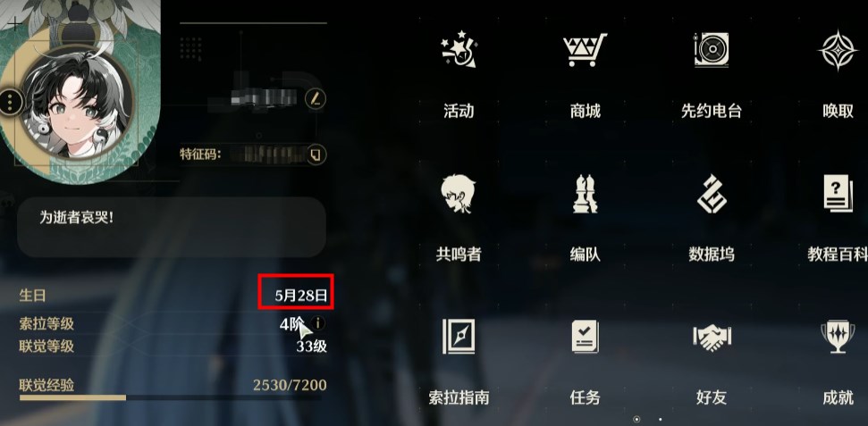Viewport: 868px width, 426px height.
Task: Open the 共鸣者 character head icon
Action: click(459, 194)
